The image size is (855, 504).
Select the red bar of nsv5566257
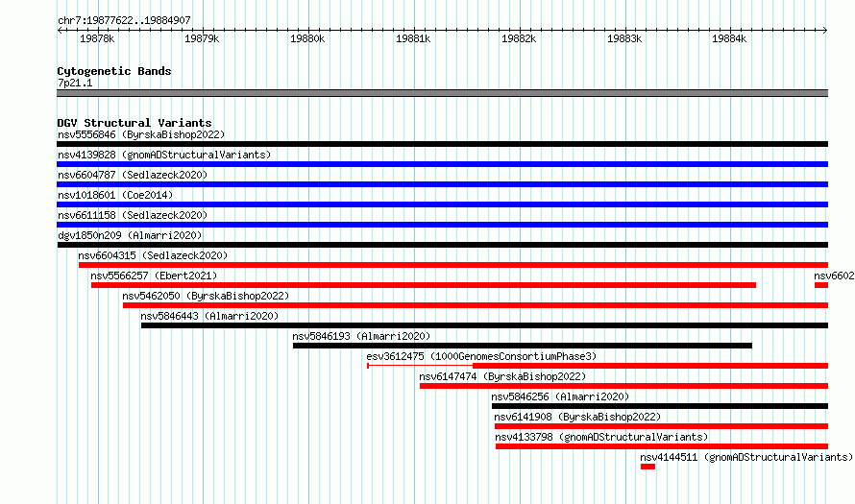424,285
